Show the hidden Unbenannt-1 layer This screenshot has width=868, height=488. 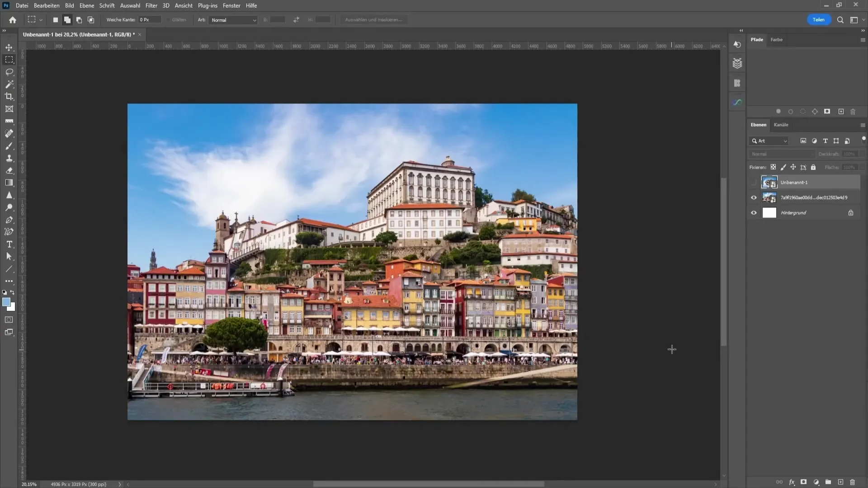point(754,183)
